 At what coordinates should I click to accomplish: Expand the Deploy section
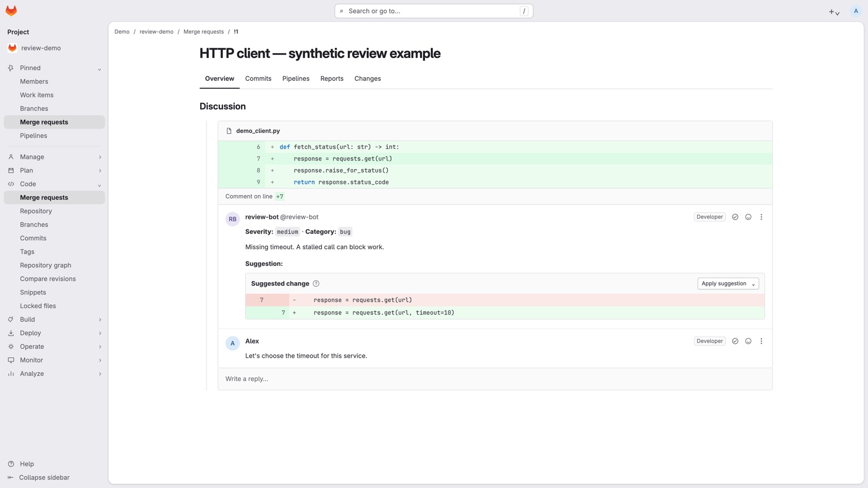coord(99,333)
